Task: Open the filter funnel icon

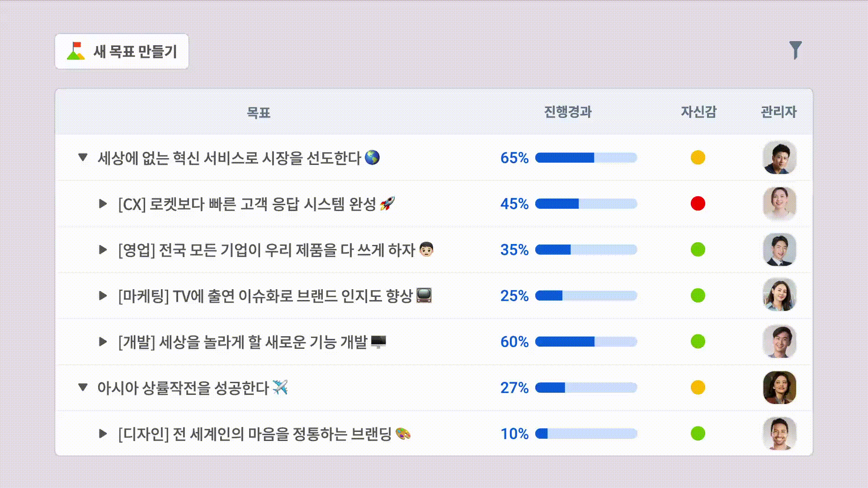Action: (x=795, y=50)
